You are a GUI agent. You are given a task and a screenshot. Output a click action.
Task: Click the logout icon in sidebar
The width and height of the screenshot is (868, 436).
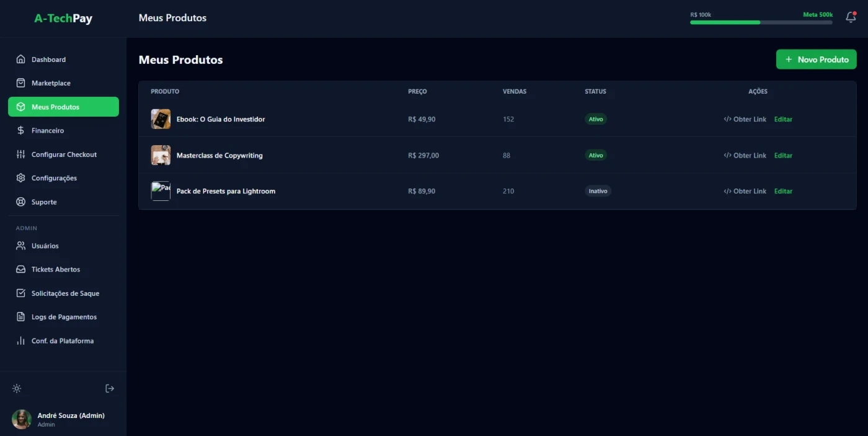[110, 389]
